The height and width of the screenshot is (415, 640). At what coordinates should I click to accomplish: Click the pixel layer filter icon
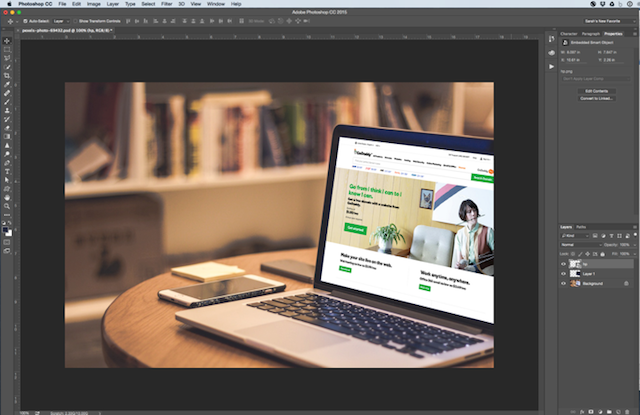tap(595, 235)
